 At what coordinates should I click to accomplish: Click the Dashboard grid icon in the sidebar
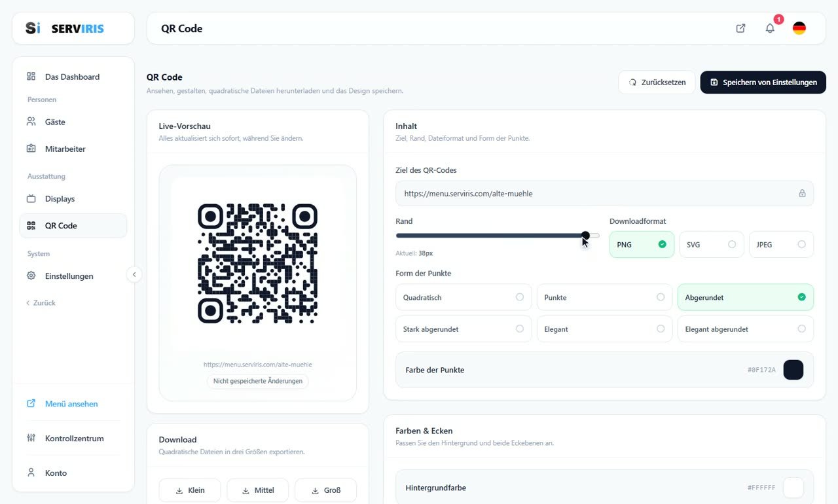pos(31,77)
